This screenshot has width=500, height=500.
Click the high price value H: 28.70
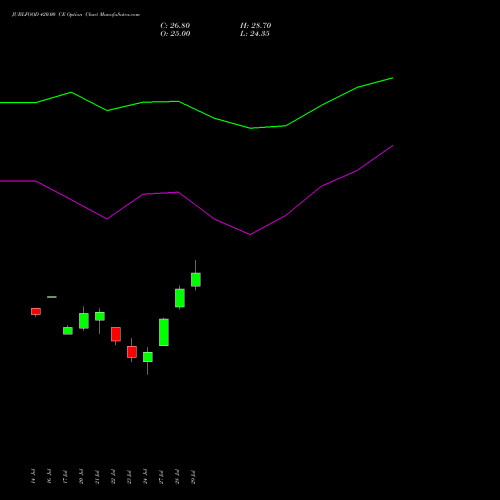click(255, 26)
